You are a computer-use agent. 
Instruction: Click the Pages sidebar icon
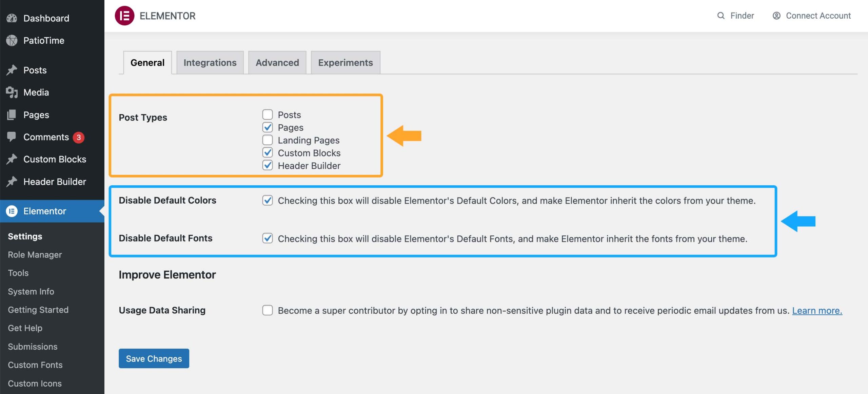click(11, 115)
